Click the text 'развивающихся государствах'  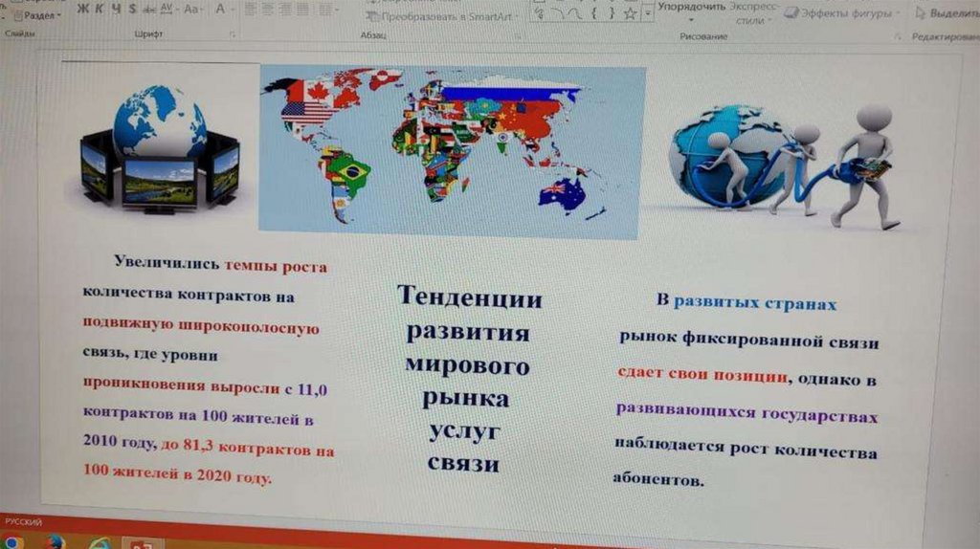point(746,413)
